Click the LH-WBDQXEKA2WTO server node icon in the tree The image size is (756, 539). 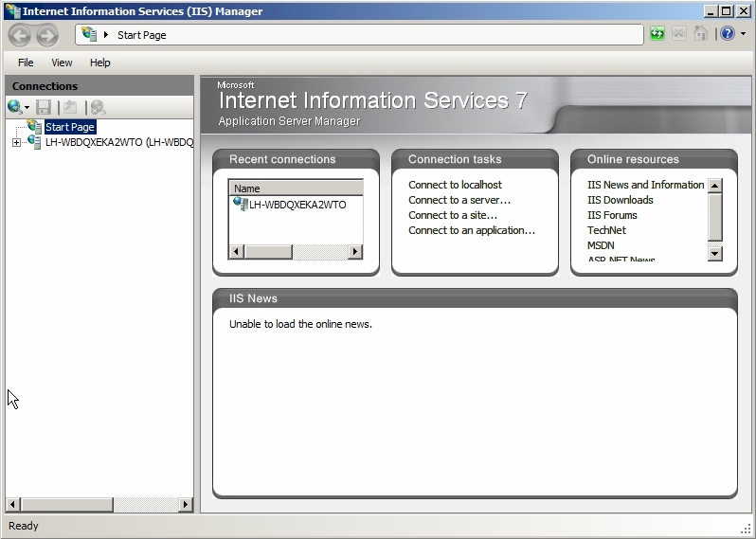[34, 142]
